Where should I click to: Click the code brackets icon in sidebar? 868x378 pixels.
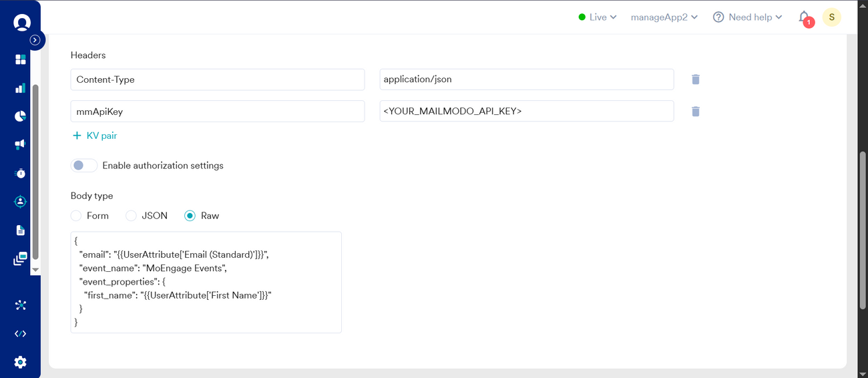point(20,334)
